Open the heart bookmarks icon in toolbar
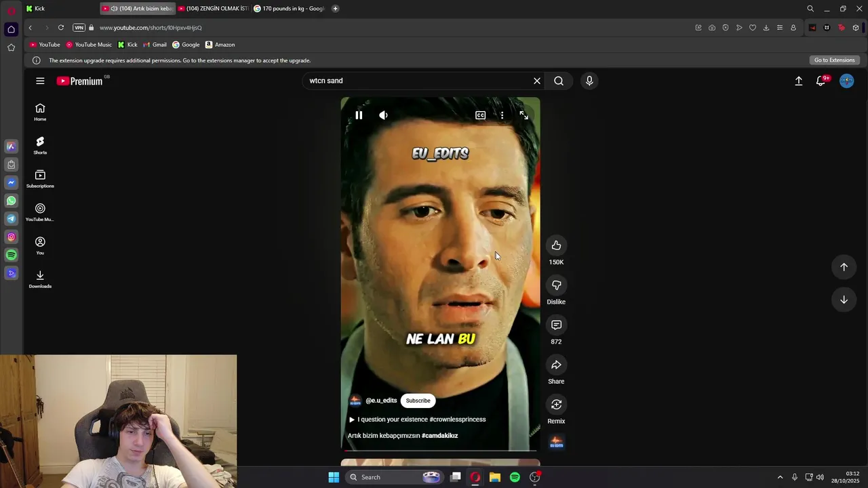 752,28
